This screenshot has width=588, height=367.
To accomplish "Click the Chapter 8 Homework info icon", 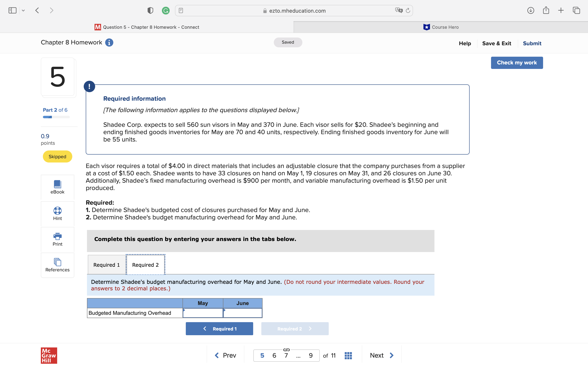I will 109,42.
